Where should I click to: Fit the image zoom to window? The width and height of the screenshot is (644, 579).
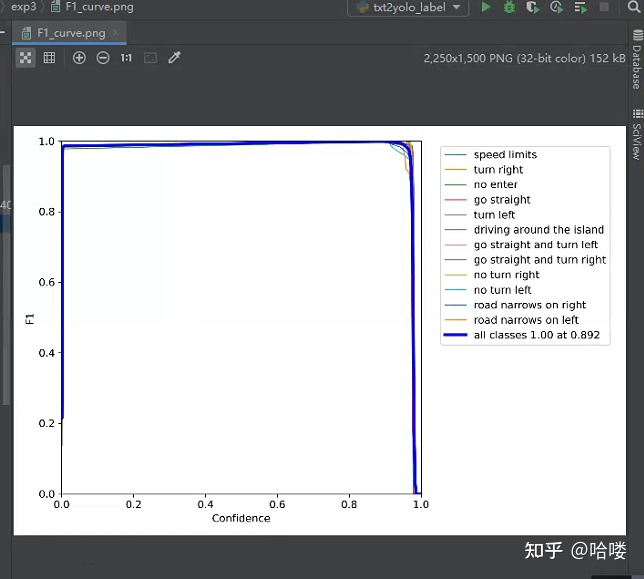pos(150,58)
